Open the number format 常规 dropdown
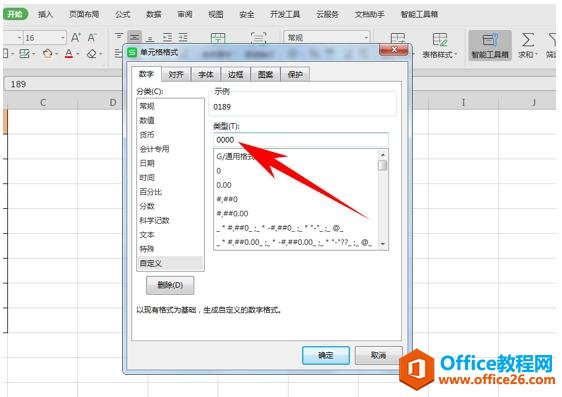 tap(366, 37)
